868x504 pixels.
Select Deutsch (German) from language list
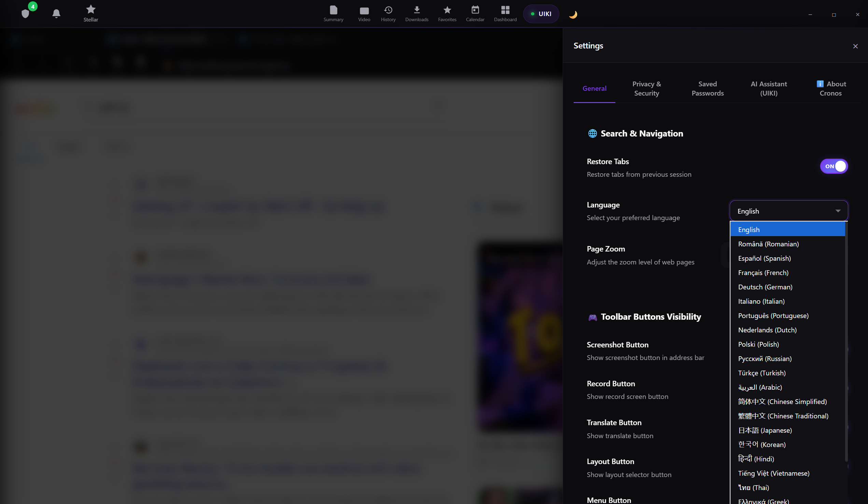[x=765, y=287]
